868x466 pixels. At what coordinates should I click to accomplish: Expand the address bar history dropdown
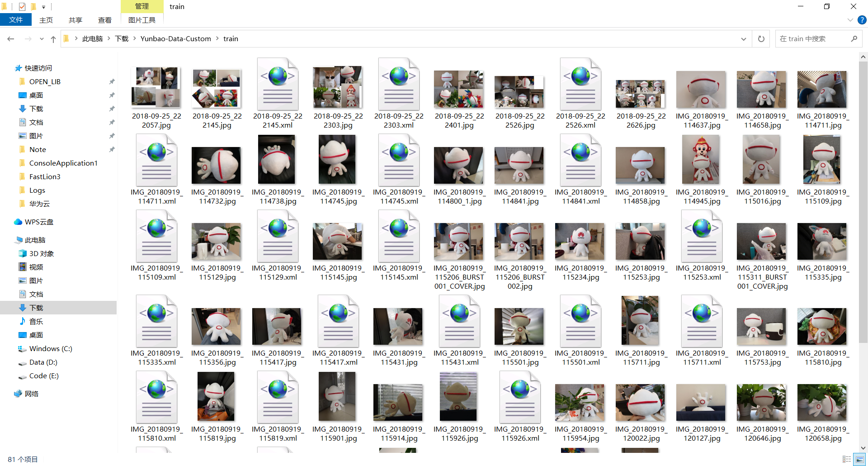[x=743, y=39]
